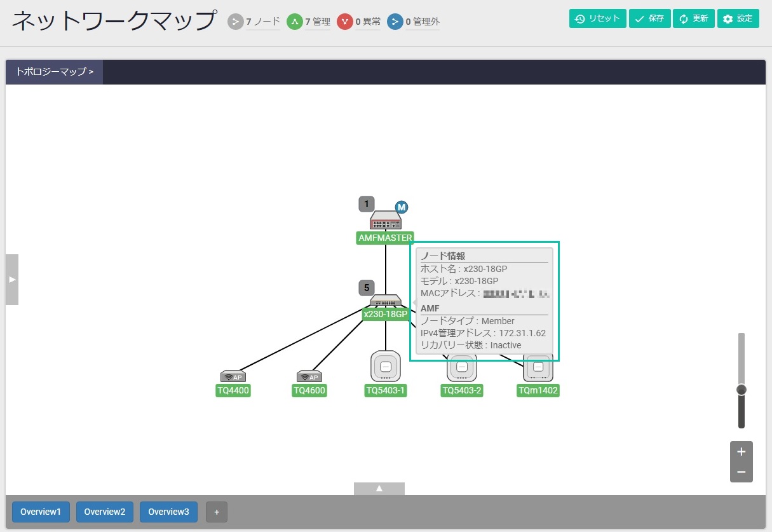
Task: Switch to the Overview2 tab
Action: coord(105,512)
